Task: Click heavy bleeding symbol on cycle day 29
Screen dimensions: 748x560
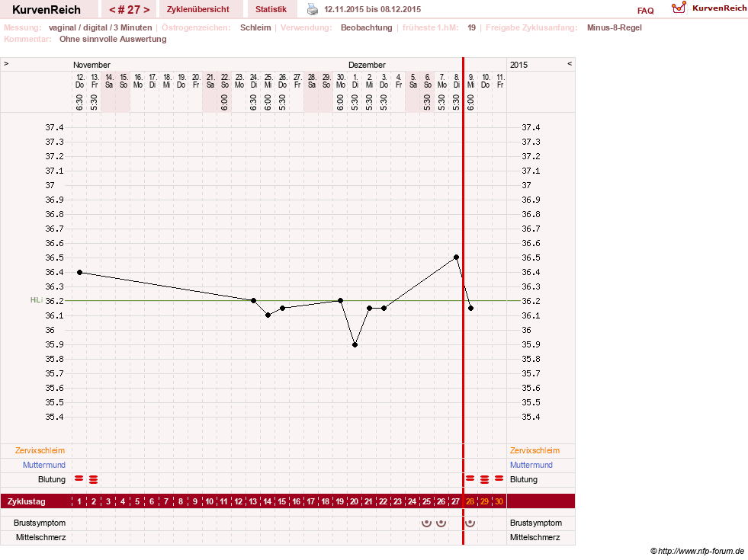Action: [485, 479]
